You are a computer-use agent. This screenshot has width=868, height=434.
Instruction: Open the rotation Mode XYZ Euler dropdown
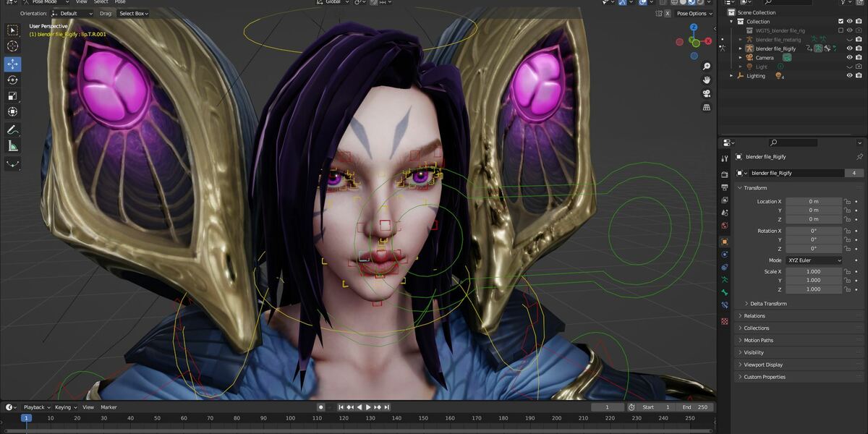pos(814,260)
